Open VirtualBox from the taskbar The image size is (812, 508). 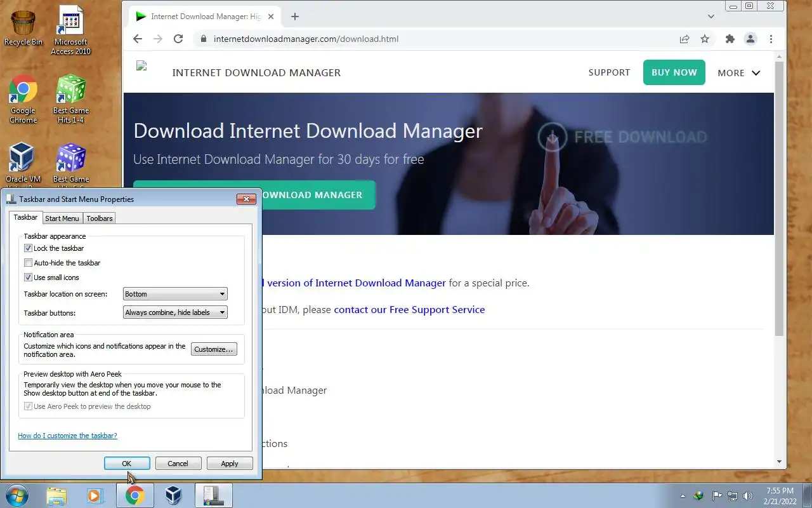[x=173, y=495]
